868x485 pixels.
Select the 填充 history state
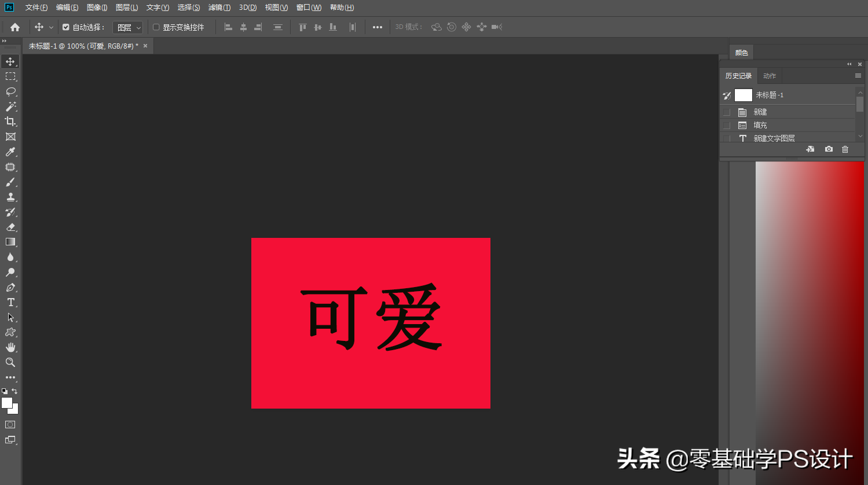(x=788, y=126)
